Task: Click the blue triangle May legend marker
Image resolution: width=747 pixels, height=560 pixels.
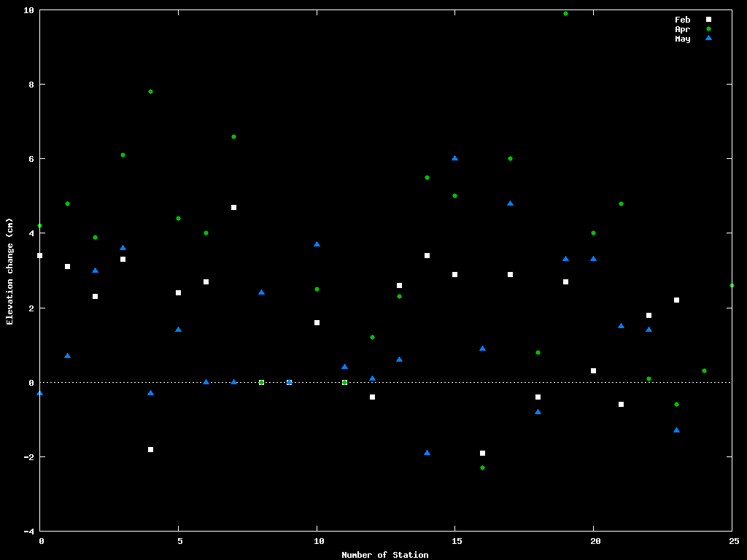Action: coord(708,39)
